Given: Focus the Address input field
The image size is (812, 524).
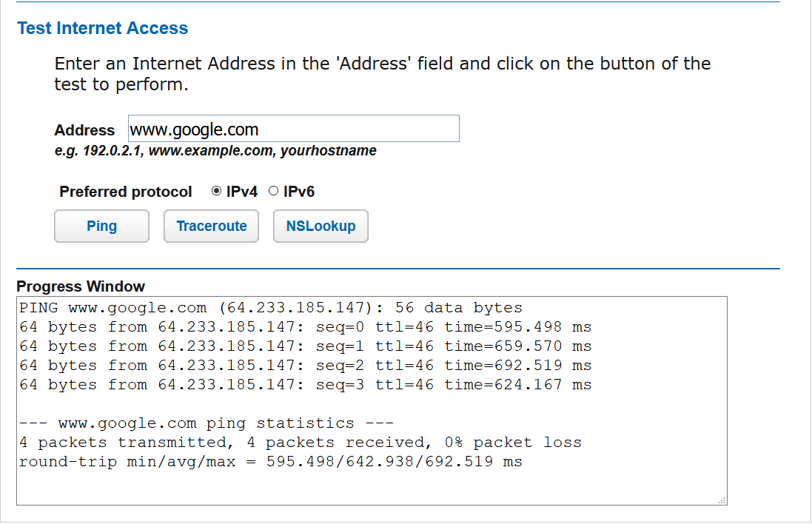Looking at the screenshot, I should pos(293,129).
